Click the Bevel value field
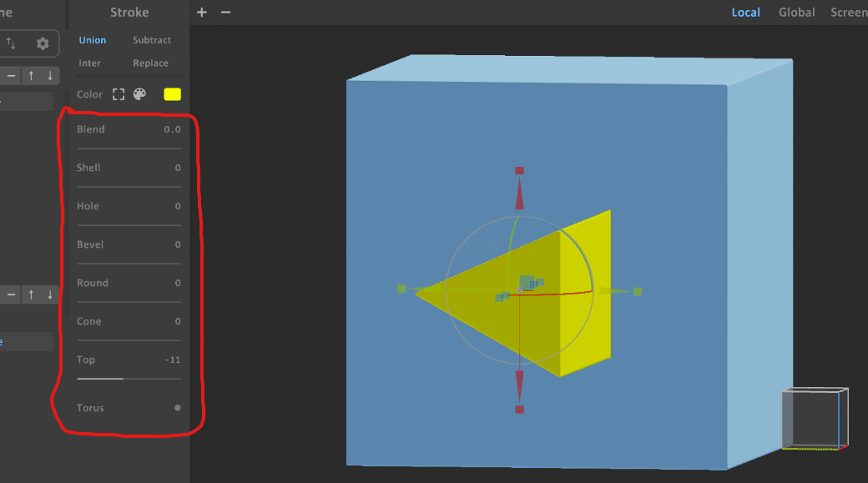The image size is (868, 483). [x=178, y=244]
